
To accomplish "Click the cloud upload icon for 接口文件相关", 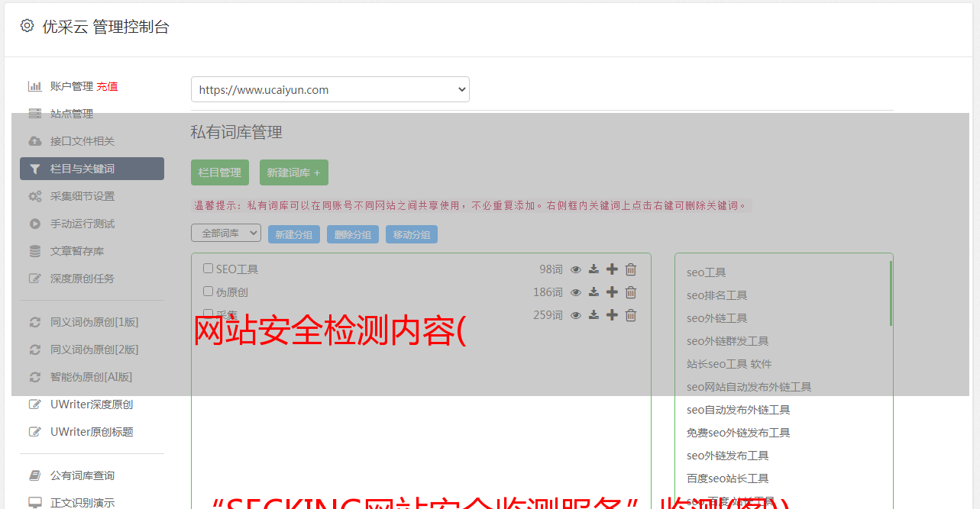I will click(34, 141).
